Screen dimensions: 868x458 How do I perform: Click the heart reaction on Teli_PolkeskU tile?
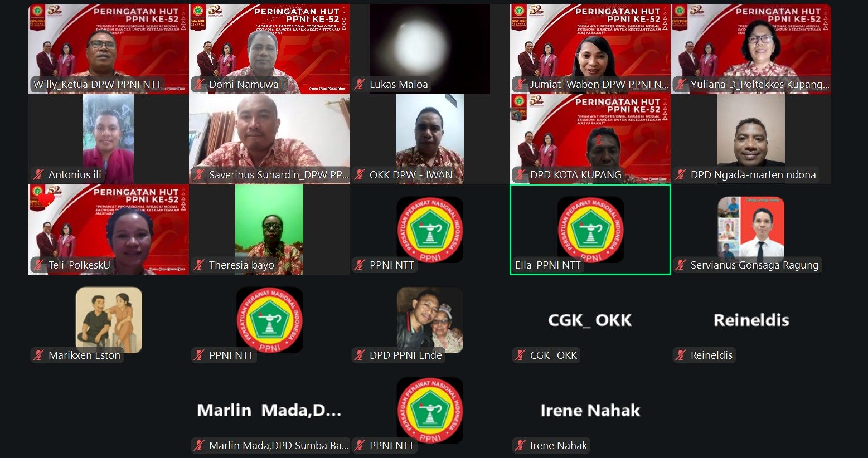point(46,199)
